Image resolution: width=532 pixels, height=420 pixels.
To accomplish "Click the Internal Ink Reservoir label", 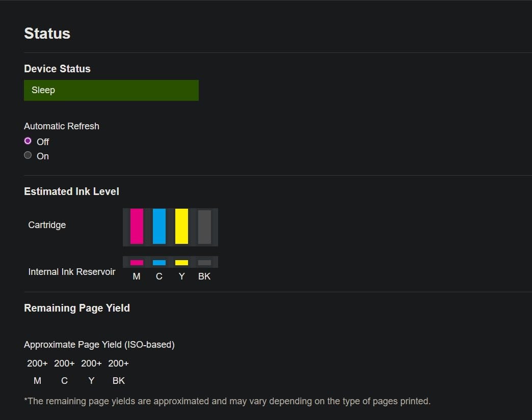I will click(x=72, y=272).
